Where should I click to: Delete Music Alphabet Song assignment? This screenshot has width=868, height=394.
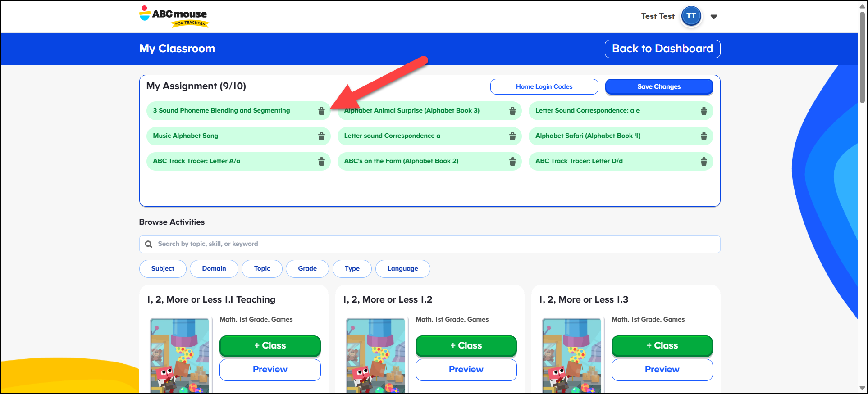321,136
